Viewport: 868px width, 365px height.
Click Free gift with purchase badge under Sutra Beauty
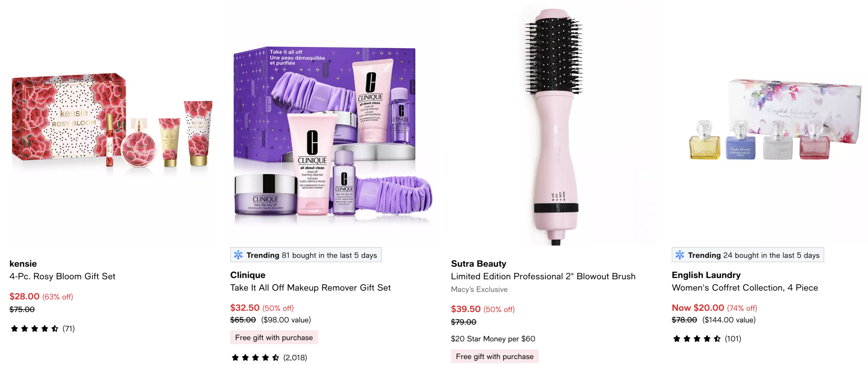click(x=495, y=356)
